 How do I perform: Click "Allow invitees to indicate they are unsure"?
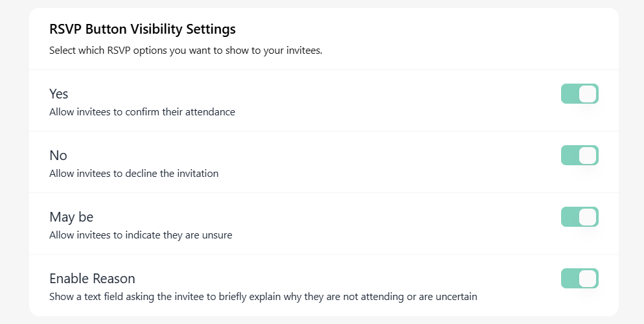(141, 235)
